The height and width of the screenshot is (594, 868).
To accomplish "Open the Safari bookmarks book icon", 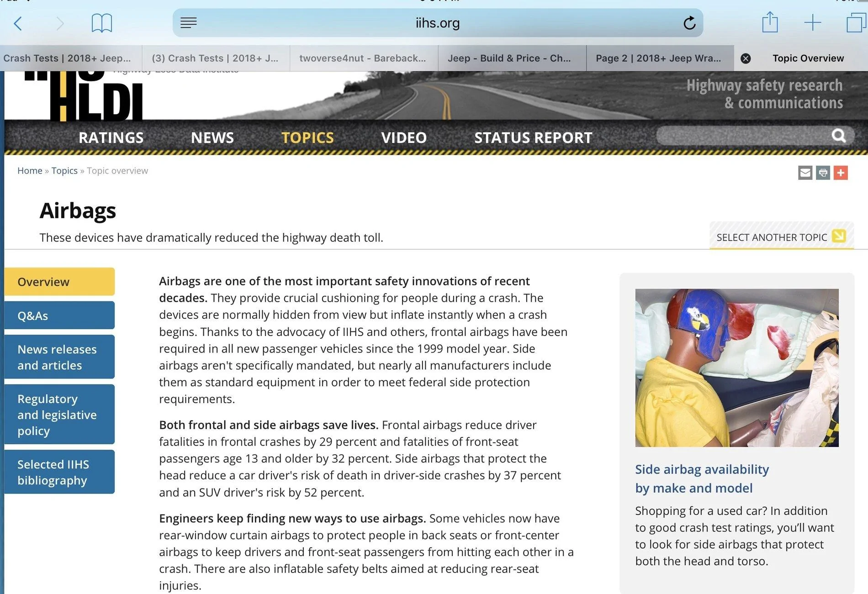I will 101,23.
